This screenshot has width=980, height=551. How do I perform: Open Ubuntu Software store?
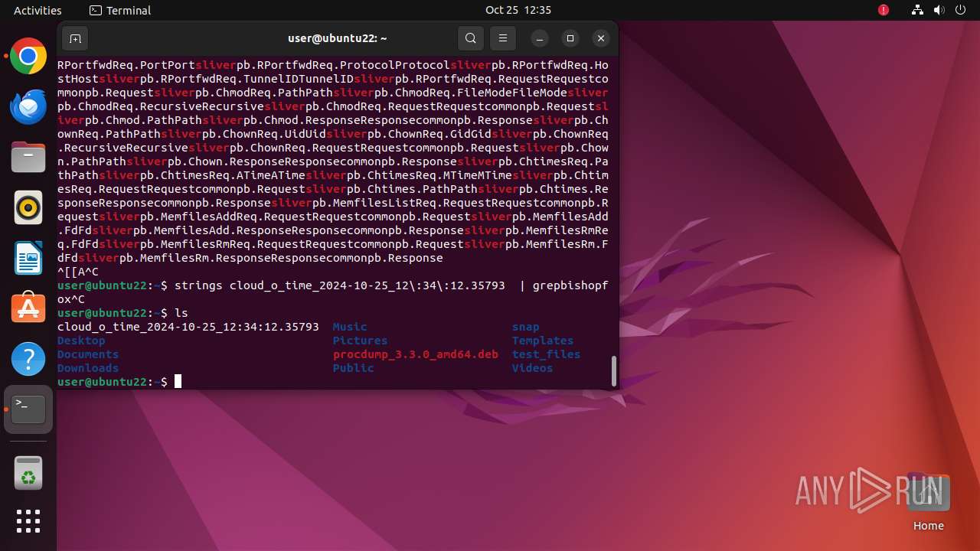28,308
